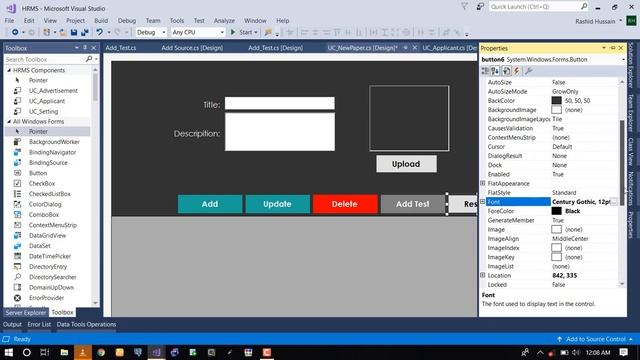The width and height of the screenshot is (640, 360).
Task: Click the picture box on the form
Action: pyautogui.click(x=409, y=118)
